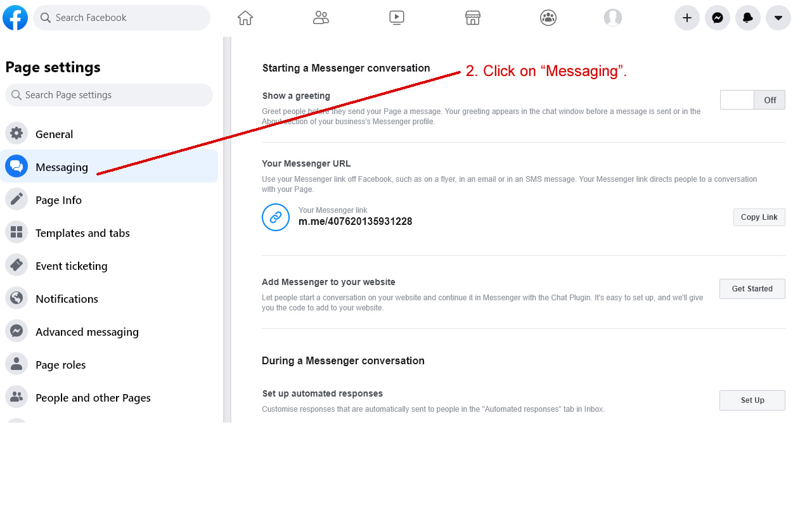Select Advanced messaging in sidebar
Screen dimensions: 812x522
click(87, 332)
